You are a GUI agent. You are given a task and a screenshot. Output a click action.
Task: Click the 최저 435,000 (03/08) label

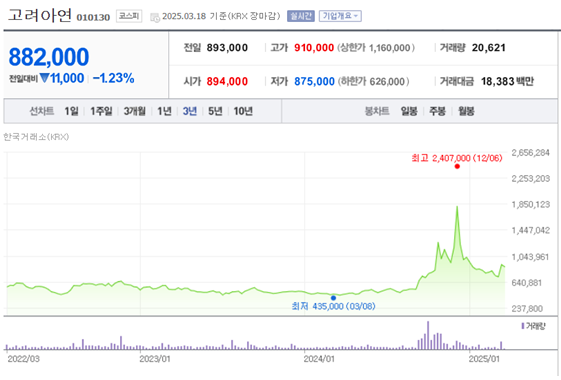click(x=333, y=306)
